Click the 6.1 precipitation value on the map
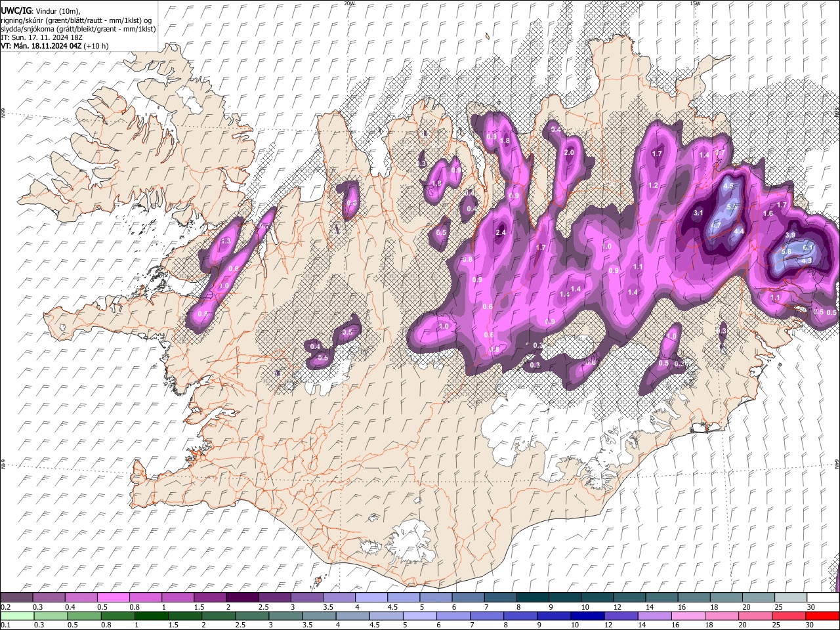 pyautogui.click(x=808, y=247)
